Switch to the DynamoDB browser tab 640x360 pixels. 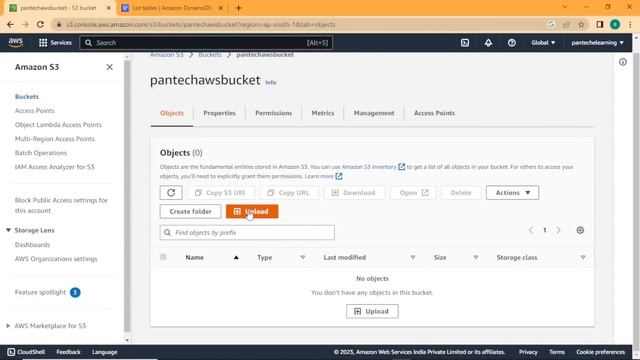(x=171, y=8)
